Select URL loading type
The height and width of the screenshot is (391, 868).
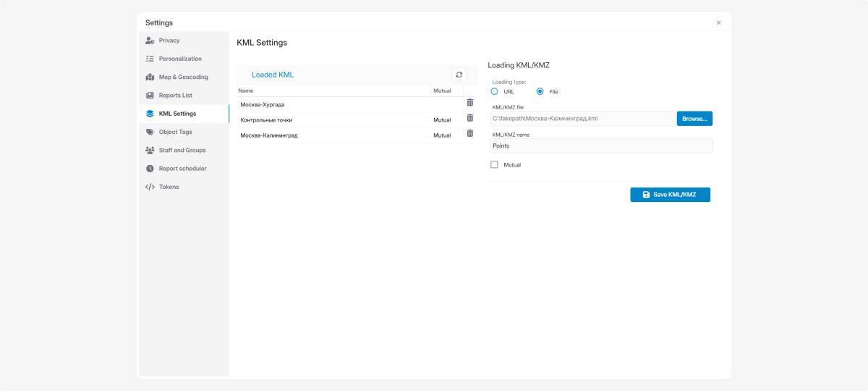pyautogui.click(x=495, y=92)
